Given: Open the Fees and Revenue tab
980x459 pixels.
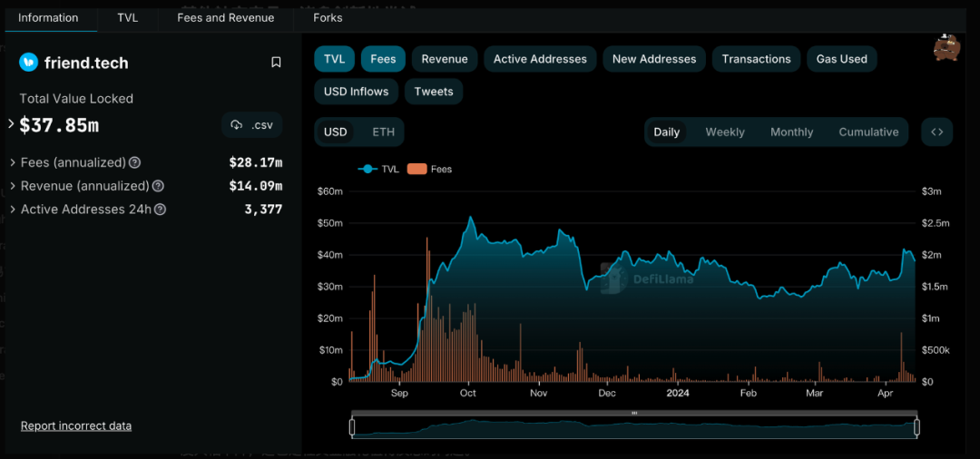Looking at the screenshot, I should (225, 17).
